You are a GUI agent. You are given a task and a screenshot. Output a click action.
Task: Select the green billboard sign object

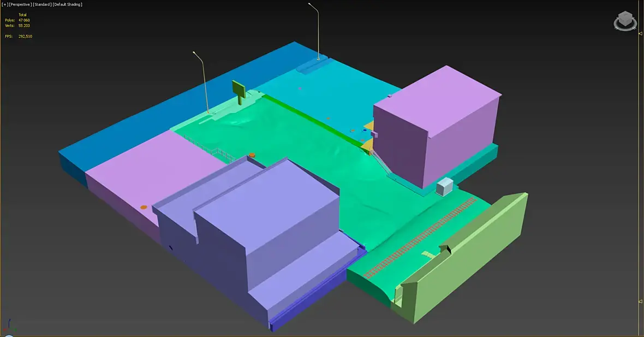coord(238,91)
